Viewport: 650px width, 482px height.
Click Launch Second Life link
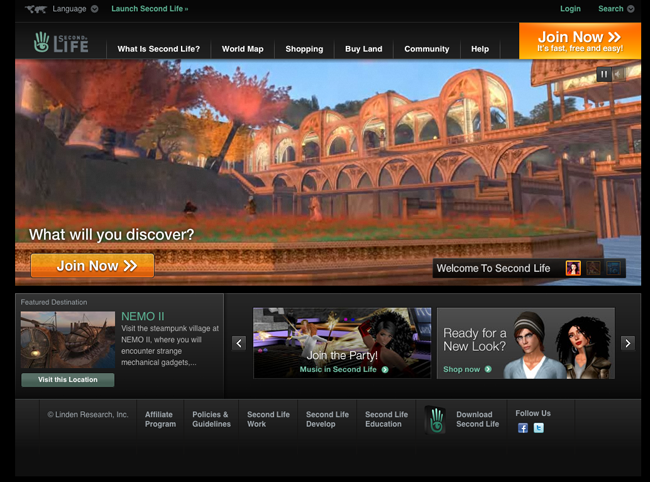pyautogui.click(x=150, y=9)
